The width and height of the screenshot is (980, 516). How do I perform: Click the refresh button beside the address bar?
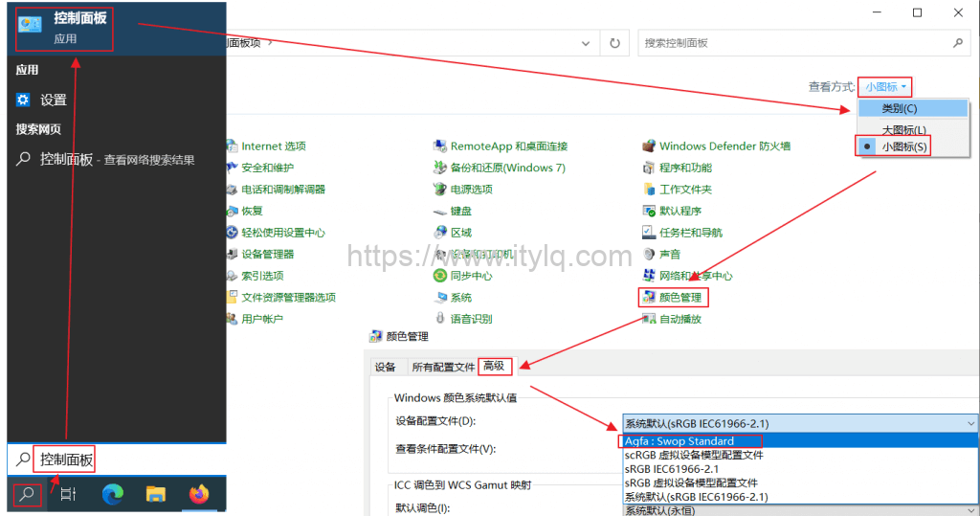click(x=614, y=43)
